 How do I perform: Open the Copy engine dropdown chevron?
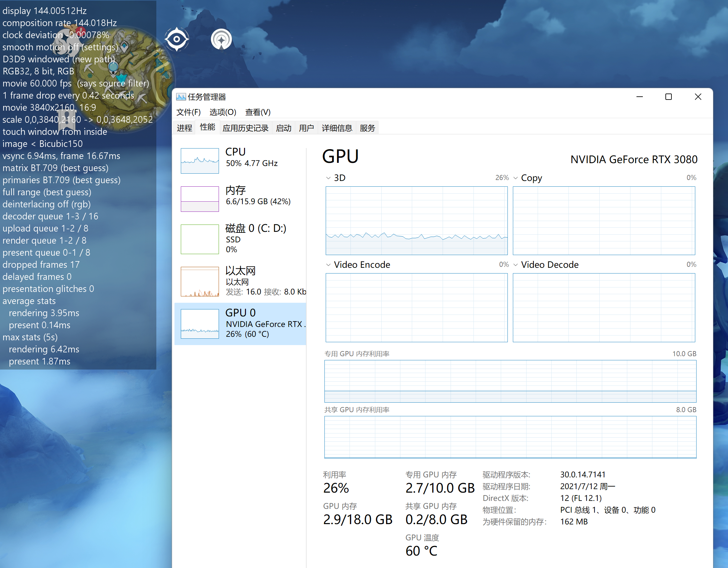(516, 178)
